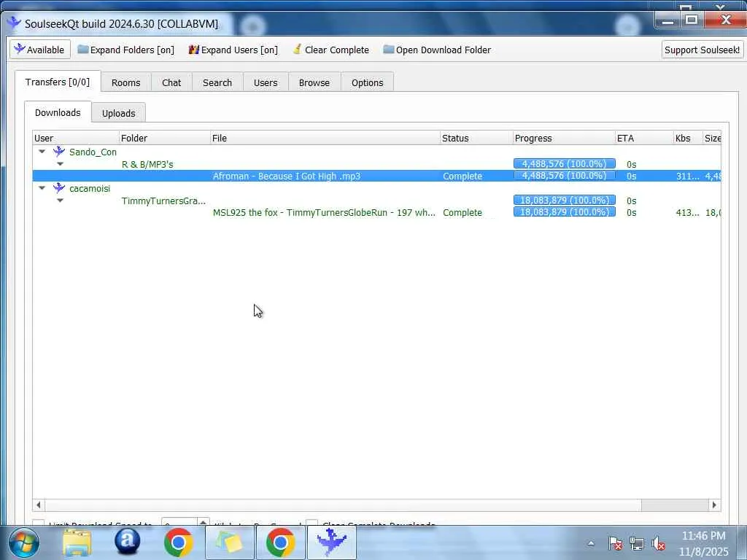Select the Transfers [0/0] tab
This screenshot has width=747, height=560.
pos(58,82)
